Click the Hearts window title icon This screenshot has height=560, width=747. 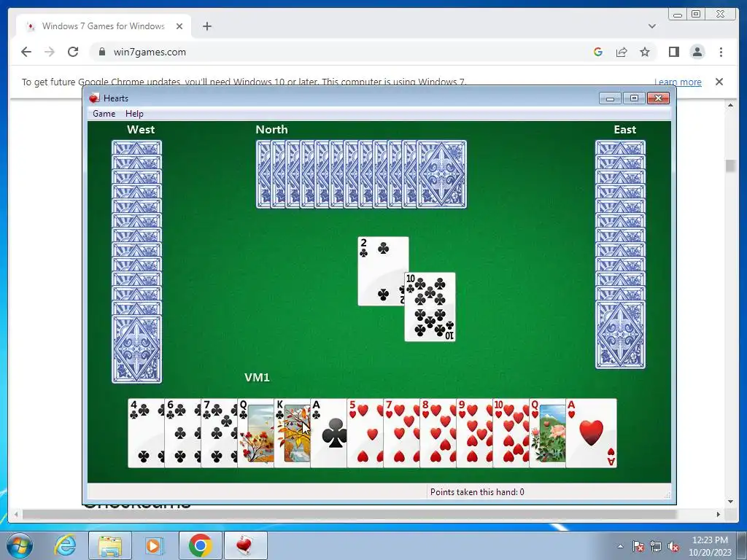click(x=94, y=98)
